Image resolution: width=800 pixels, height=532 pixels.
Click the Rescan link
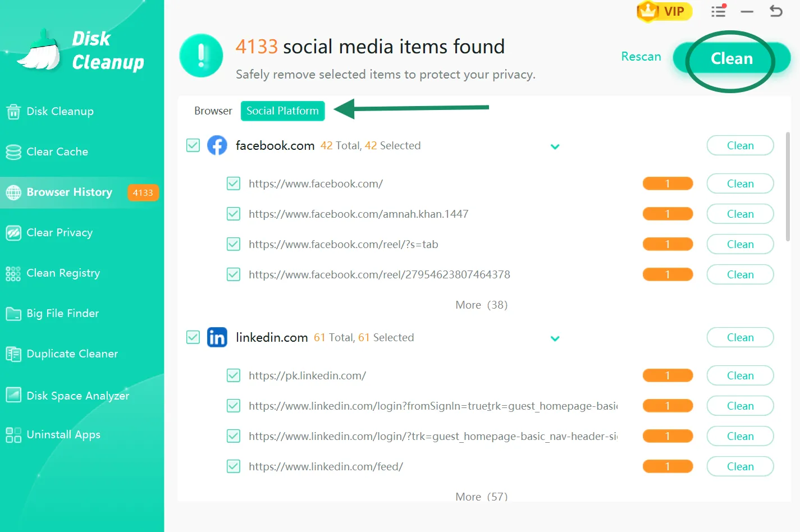tap(641, 57)
